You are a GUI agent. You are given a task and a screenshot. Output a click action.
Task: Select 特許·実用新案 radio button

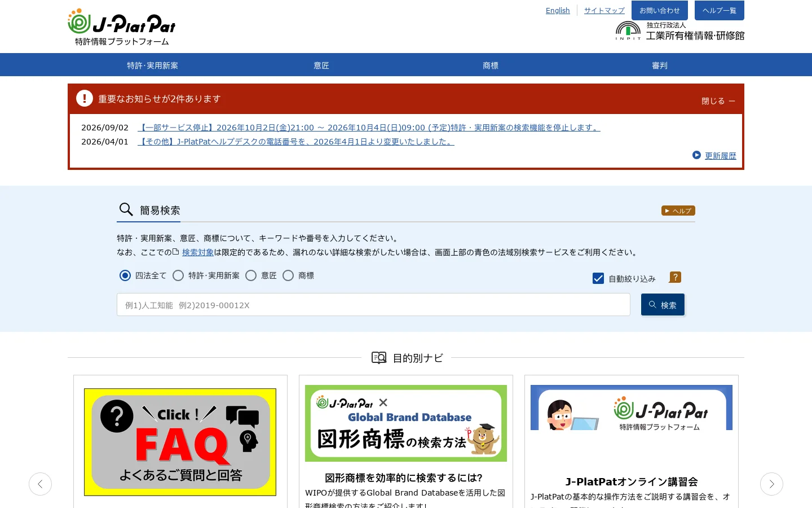pos(178,275)
